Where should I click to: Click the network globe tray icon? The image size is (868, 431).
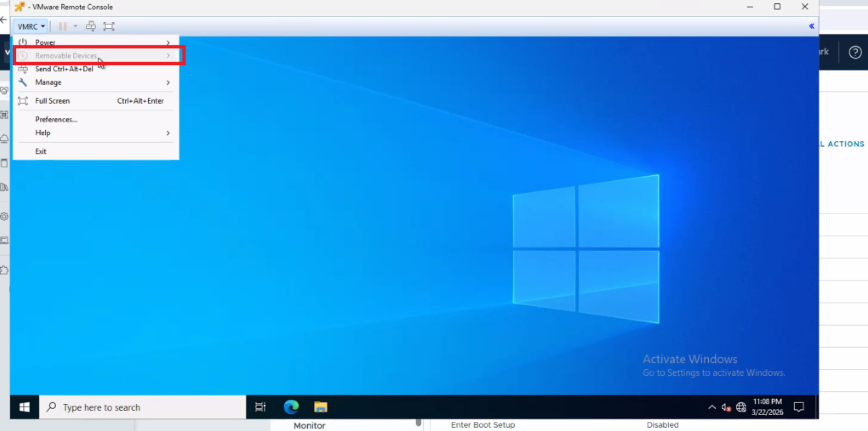click(742, 407)
